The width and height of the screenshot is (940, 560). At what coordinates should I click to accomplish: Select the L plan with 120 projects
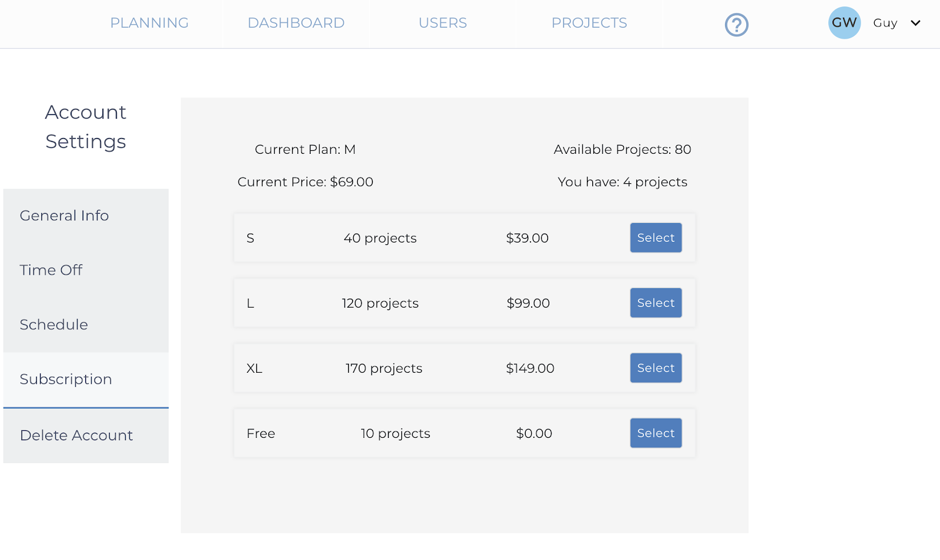(x=656, y=303)
